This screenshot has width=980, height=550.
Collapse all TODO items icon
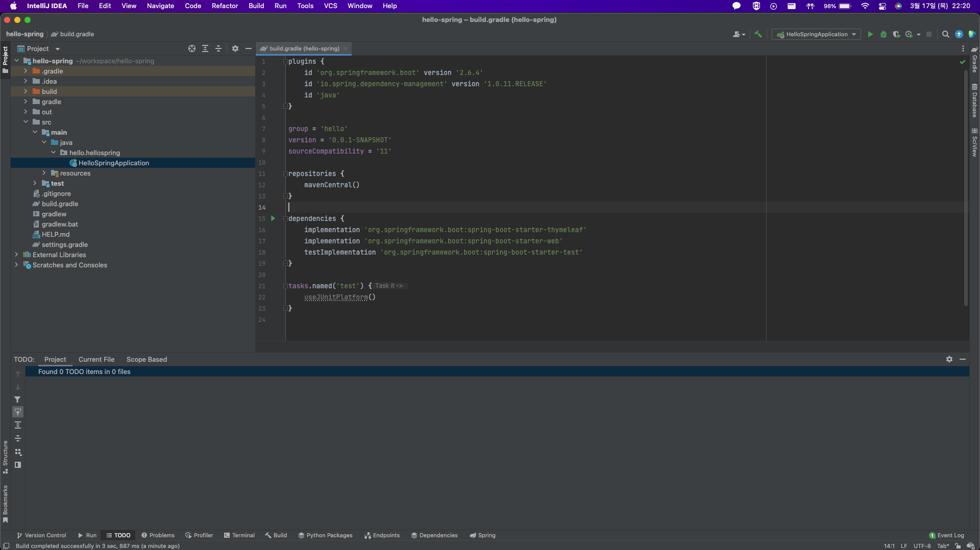click(18, 438)
